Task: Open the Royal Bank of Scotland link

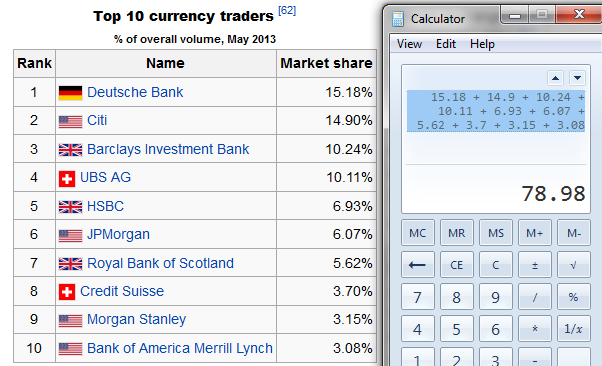Action: coord(160,263)
